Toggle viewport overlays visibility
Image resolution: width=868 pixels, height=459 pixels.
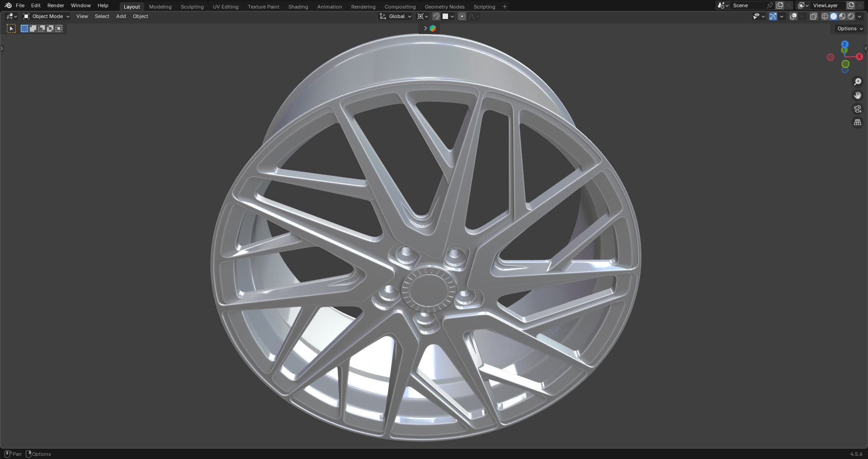pyautogui.click(x=793, y=16)
